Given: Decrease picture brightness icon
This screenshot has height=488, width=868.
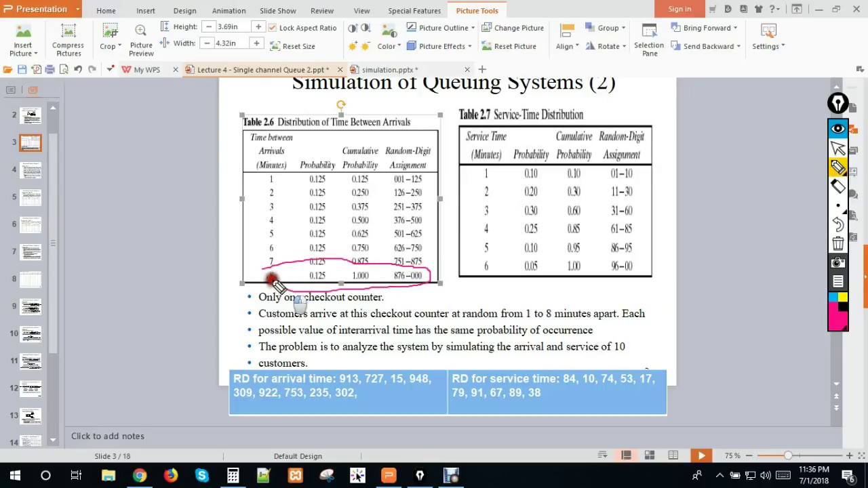Looking at the screenshot, I should [x=366, y=46].
